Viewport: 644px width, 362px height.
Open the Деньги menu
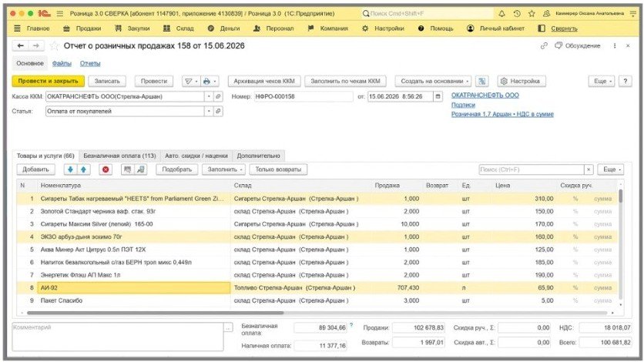[x=223, y=28]
